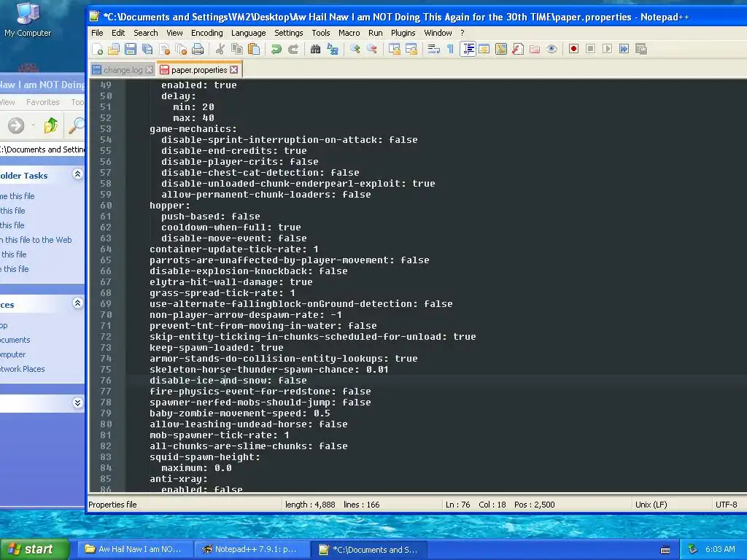
Task: Toggle synchronized vertical scrolling icon
Action: (x=394, y=49)
